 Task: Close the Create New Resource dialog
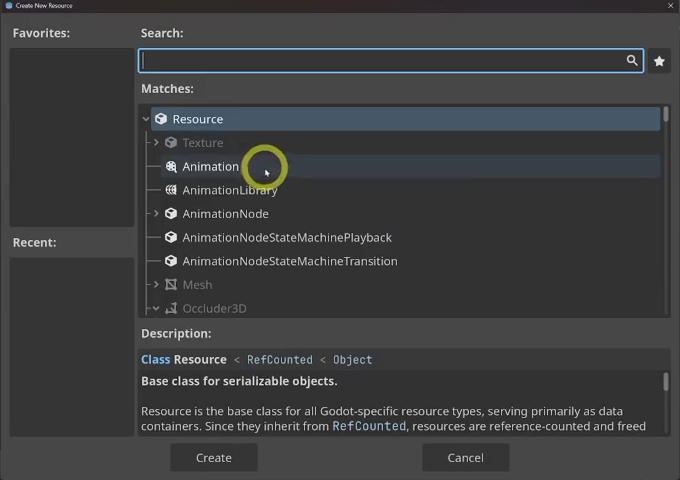(x=670, y=6)
